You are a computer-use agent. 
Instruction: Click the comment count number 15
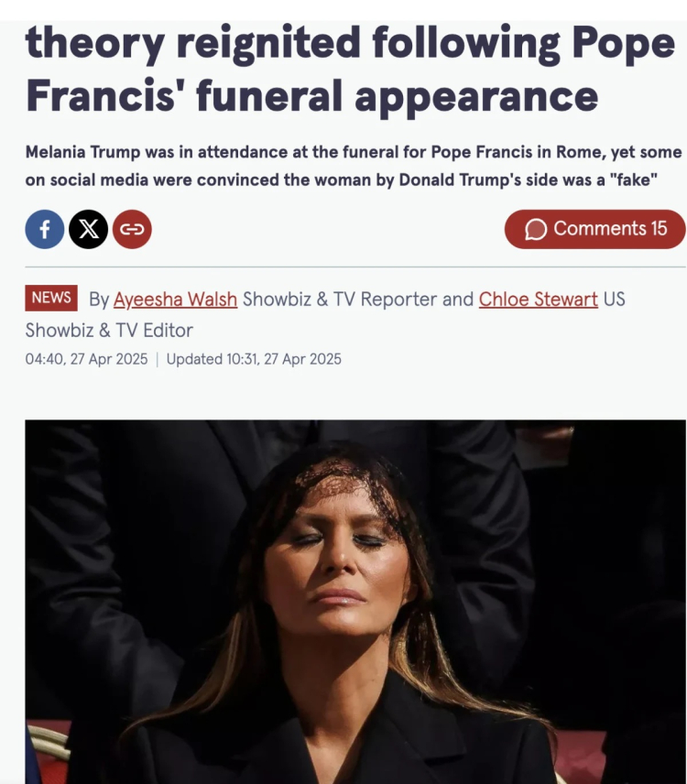coord(659,229)
